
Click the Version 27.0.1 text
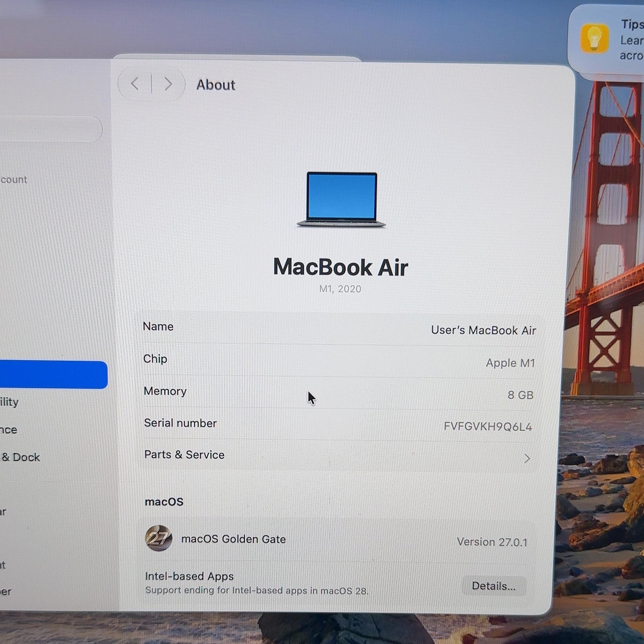pos(492,542)
